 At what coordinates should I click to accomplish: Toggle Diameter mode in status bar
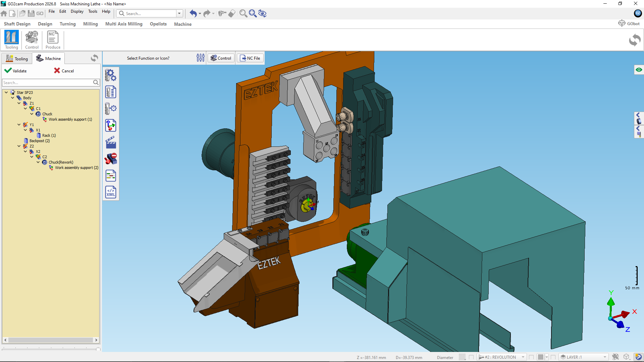tap(445, 357)
